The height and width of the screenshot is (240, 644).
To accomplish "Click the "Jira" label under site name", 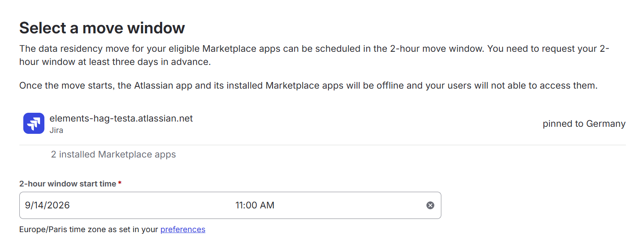I will click(56, 130).
